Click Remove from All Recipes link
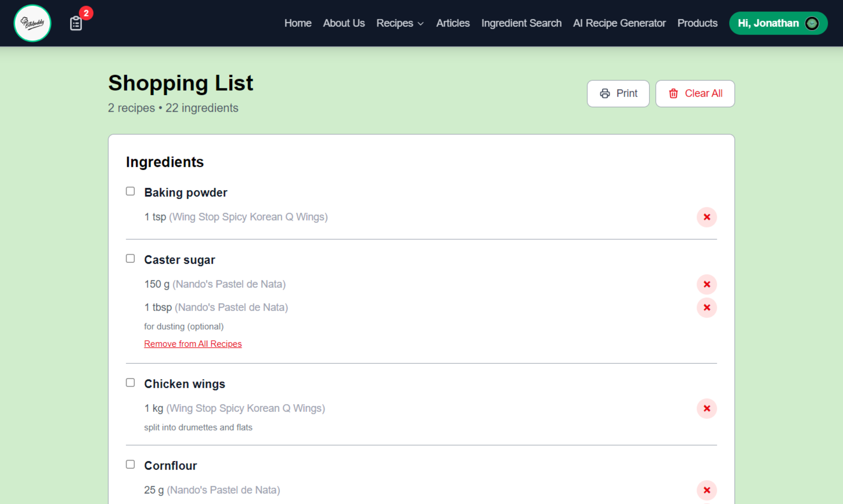Screen dimensions: 843x504 point(193,344)
